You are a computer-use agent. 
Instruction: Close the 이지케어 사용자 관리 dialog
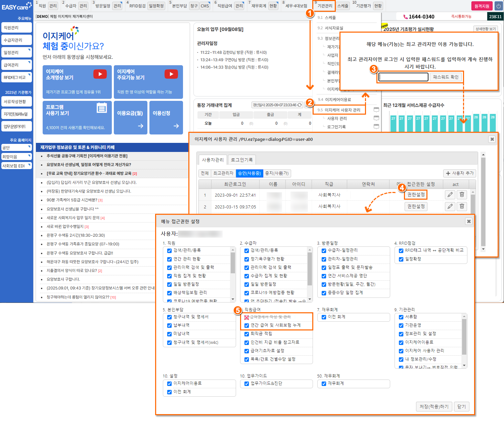tap(492, 139)
